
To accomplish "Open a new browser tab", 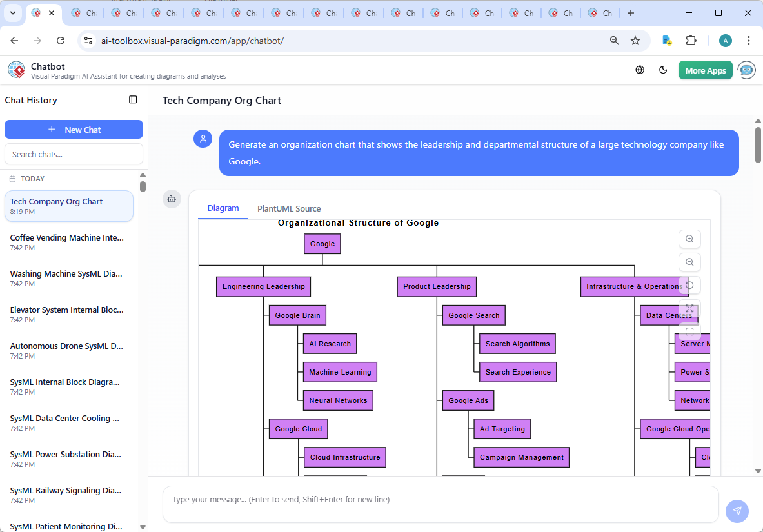I will pos(631,13).
